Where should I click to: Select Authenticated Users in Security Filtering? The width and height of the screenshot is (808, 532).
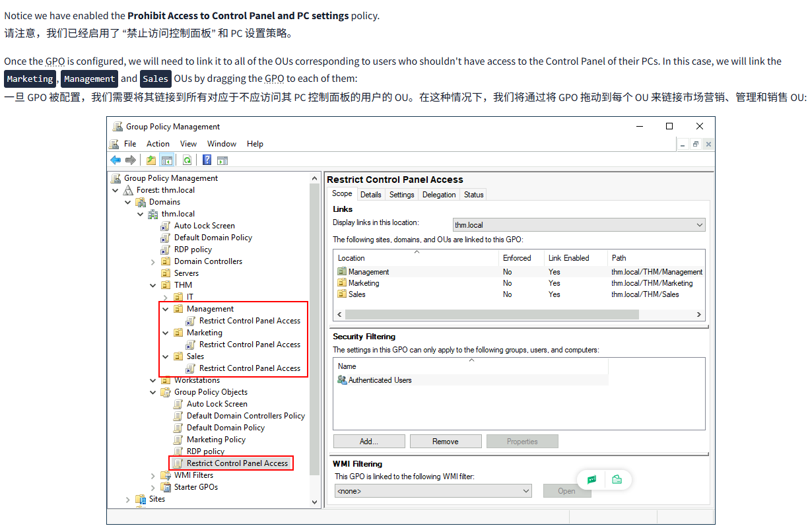(x=380, y=380)
